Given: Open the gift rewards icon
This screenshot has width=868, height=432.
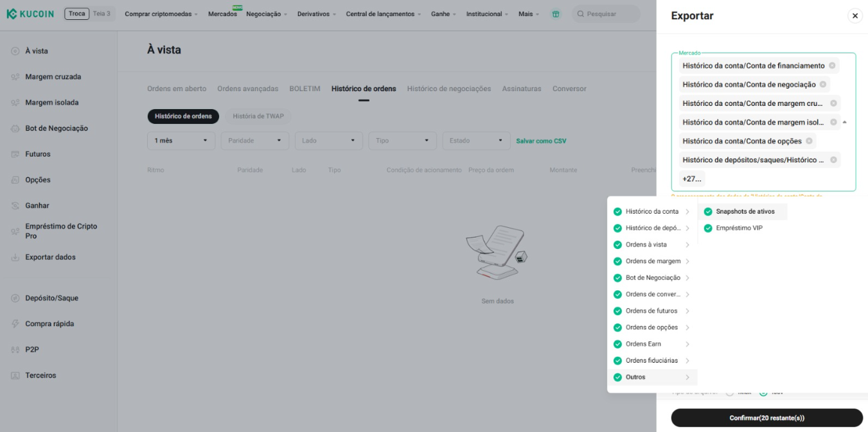Looking at the screenshot, I should (556, 13).
